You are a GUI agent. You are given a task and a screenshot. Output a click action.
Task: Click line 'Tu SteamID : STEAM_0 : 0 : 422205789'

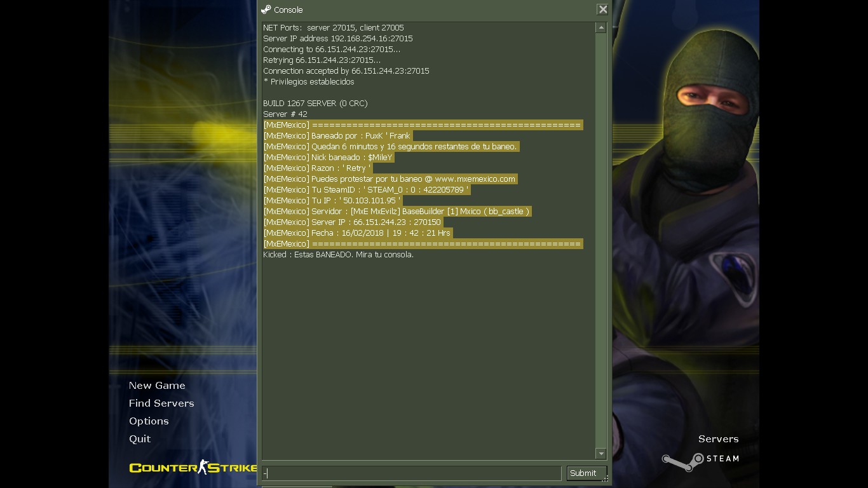[367, 190]
